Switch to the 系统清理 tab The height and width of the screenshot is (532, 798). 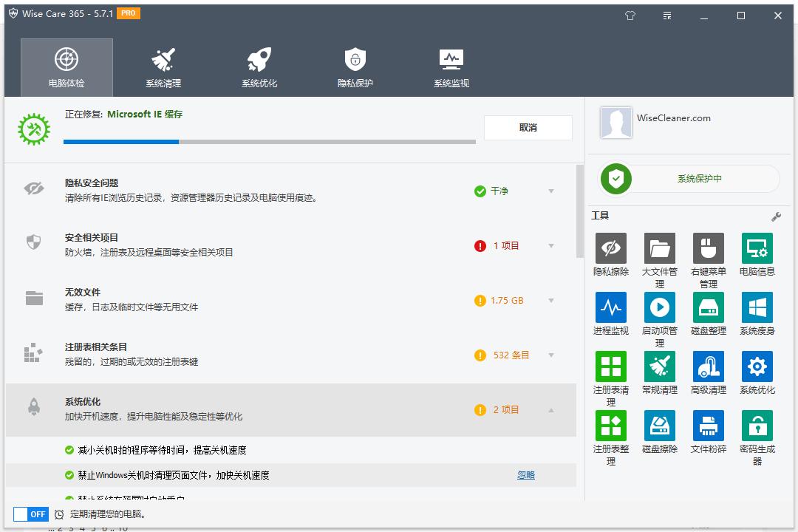pos(163,68)
